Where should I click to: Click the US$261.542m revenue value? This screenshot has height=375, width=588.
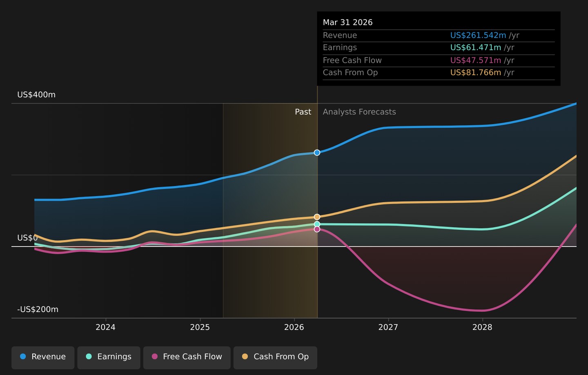478,35
